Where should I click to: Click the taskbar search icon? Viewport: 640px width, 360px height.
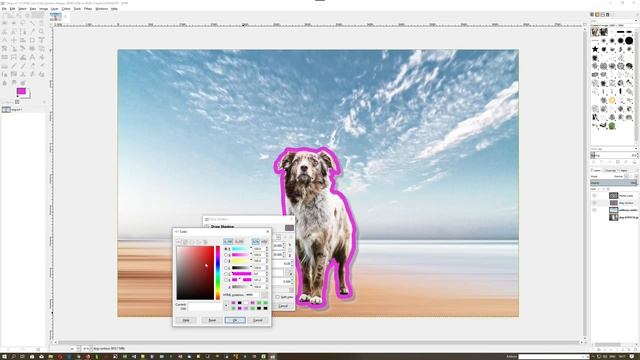pos(13,357)
